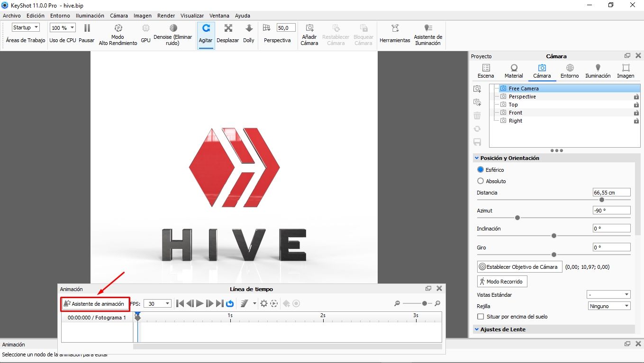Open the Rejilla Ninguno dropdown
This screenshot has height=363, width=644.
(609, 306)
